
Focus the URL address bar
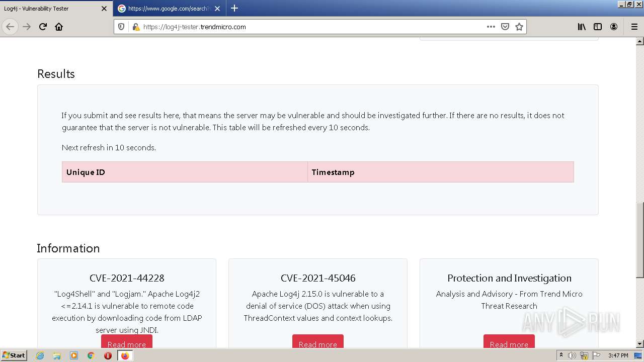click(312, 27)
